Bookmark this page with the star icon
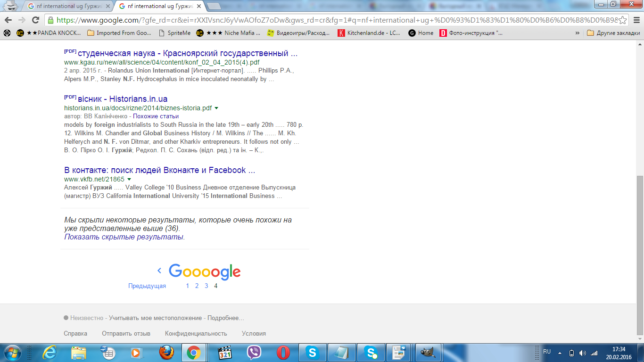This screenshot has height=362, width=644. (622, 20)
